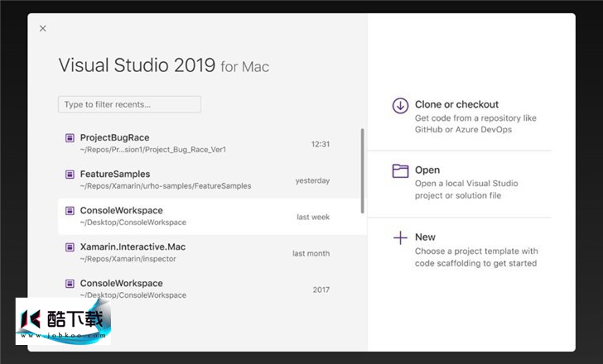Click the FeatureSamples solution icon

click(x=70, y=175)
